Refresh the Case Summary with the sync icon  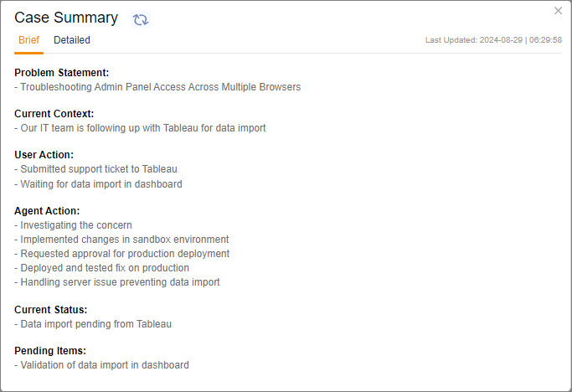click(141, 19)
